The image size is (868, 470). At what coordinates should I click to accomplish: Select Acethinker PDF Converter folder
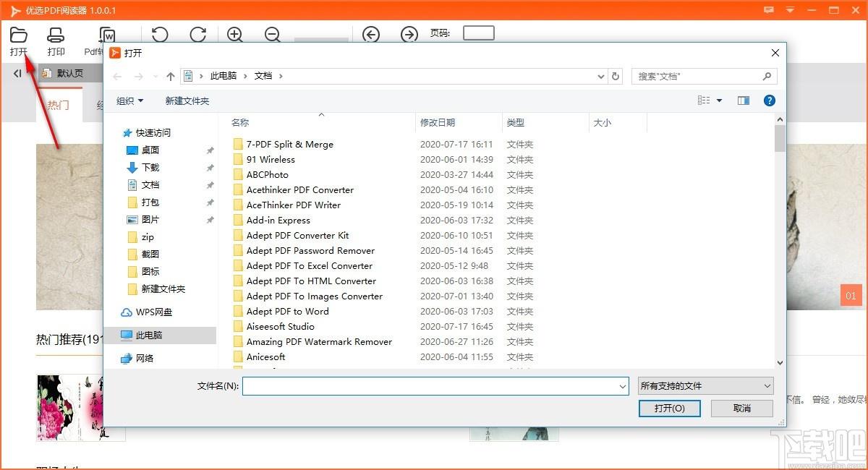point(294,190)
